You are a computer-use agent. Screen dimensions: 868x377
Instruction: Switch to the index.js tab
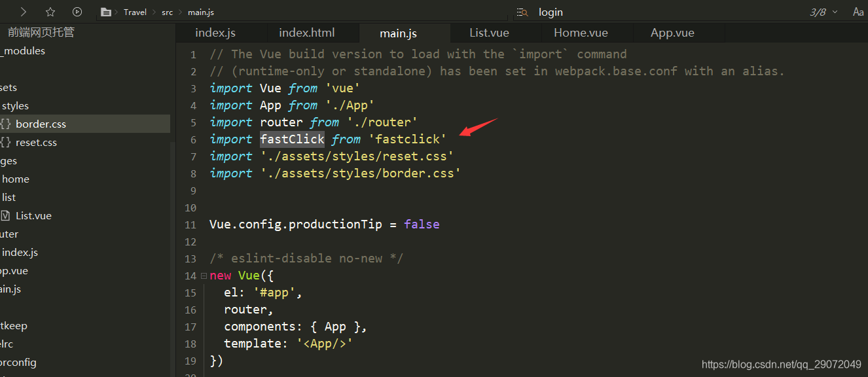point(215,33)
